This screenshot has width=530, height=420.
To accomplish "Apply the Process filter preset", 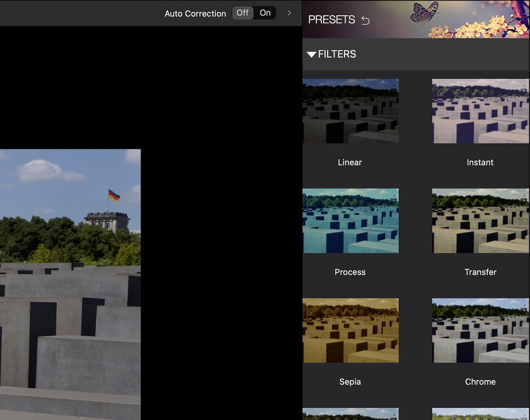I will (350, 220).
